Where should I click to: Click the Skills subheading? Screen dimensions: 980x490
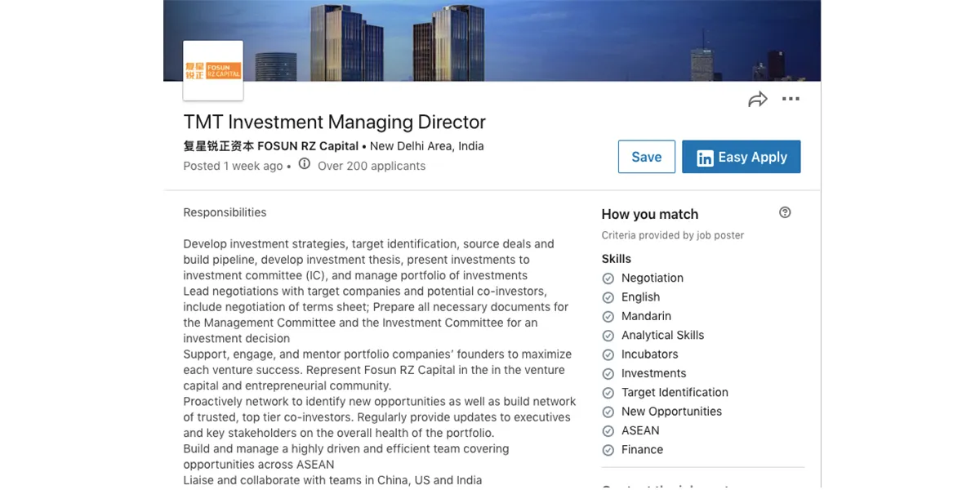pyautogui.click(x=617, y=259)
